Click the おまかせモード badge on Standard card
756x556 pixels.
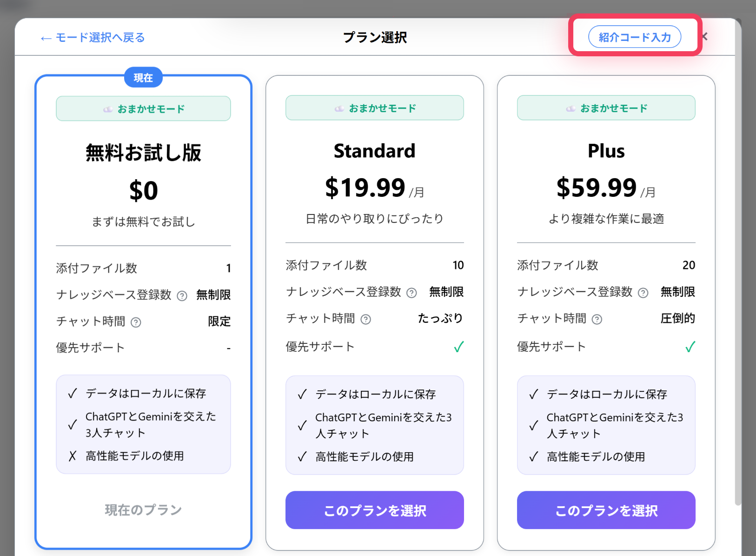374,107
